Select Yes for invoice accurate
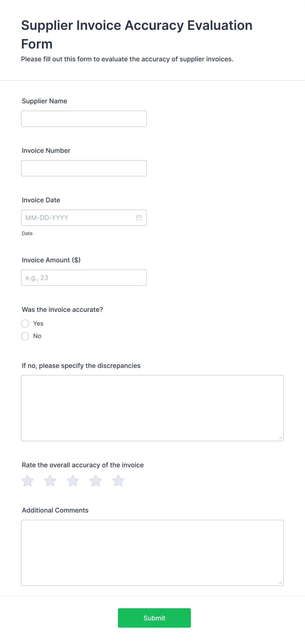305x644 pixels. click(x=25, y=324)
